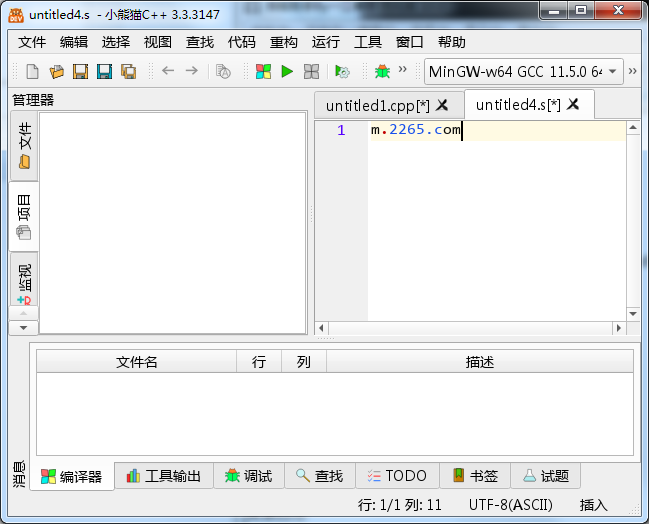Click the 管理器 panel title

(x=33, y=100)
